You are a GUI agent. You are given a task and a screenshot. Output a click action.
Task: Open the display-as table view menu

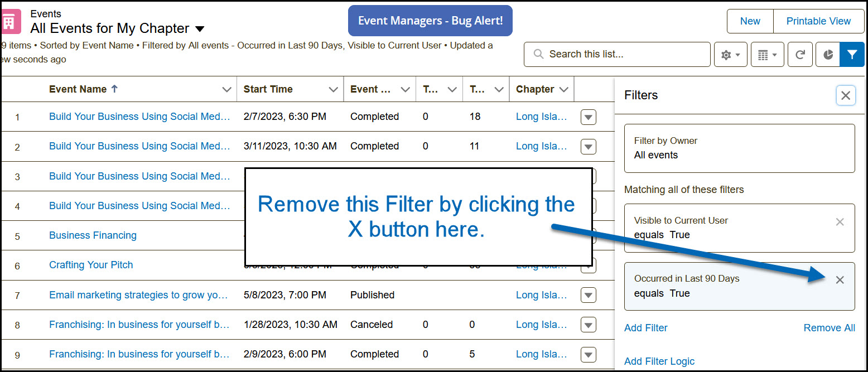coord(768,55)
